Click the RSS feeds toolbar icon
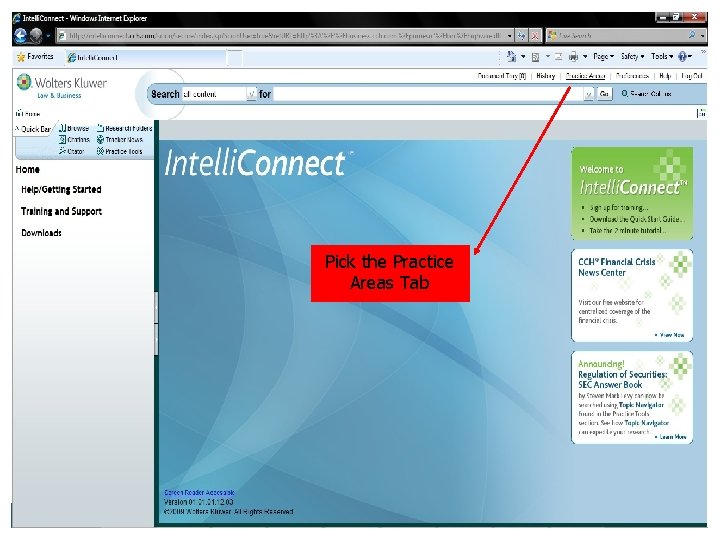The width and height of the screenshot is (720, 540). 535,57
